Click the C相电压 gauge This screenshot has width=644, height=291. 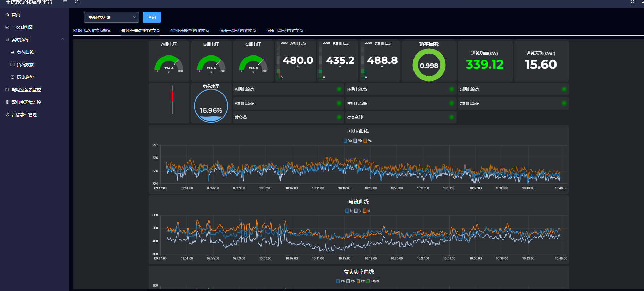(x=253, y=64)
